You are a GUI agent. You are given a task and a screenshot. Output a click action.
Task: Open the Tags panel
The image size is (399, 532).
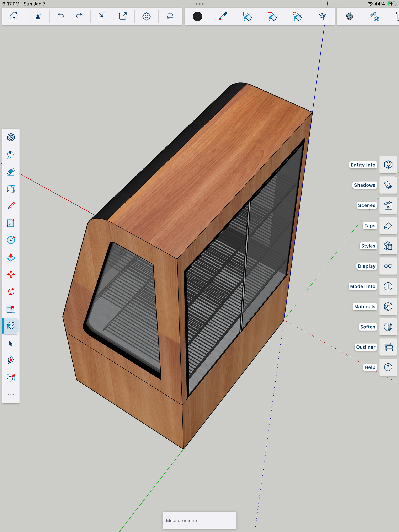pos(388,226)
